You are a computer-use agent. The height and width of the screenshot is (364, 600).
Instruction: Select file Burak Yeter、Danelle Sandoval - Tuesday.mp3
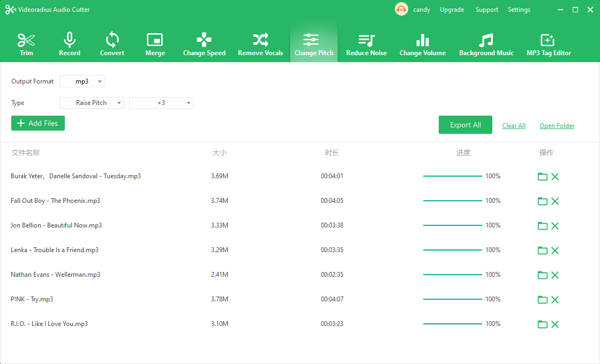76,176
